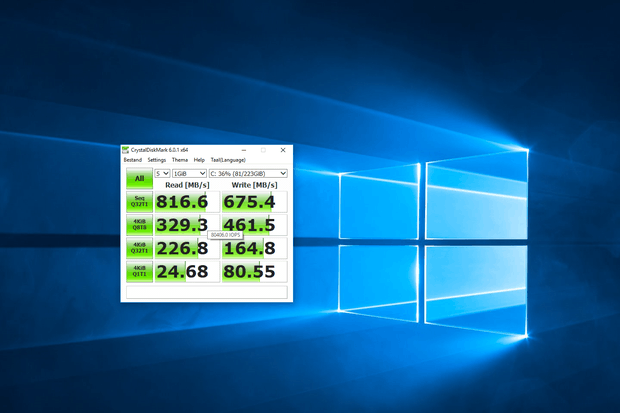Minimize the CrystalDiskMark window
This screenshot has height=413, width=620.
tap(244, 150)
